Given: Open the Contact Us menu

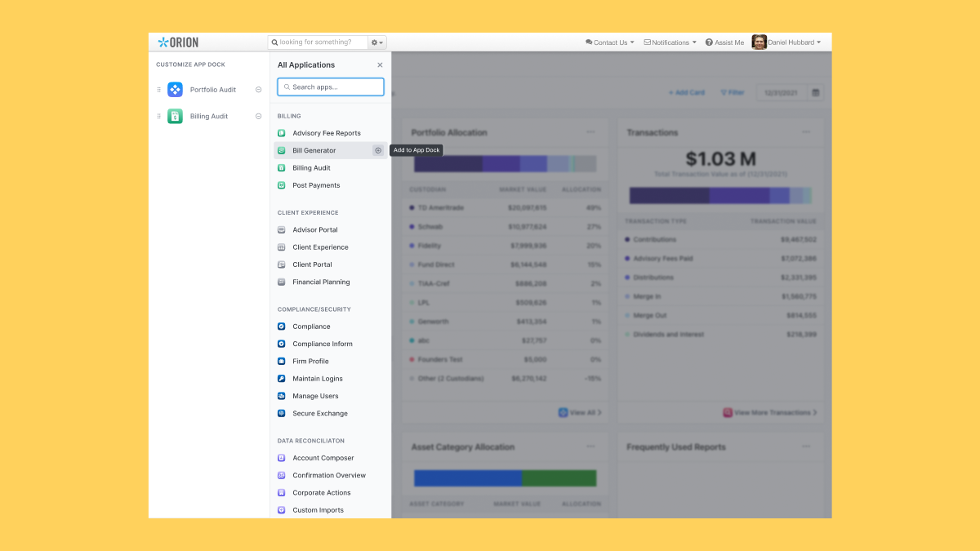Looking at the screenshot, I should tap(610, 42).
